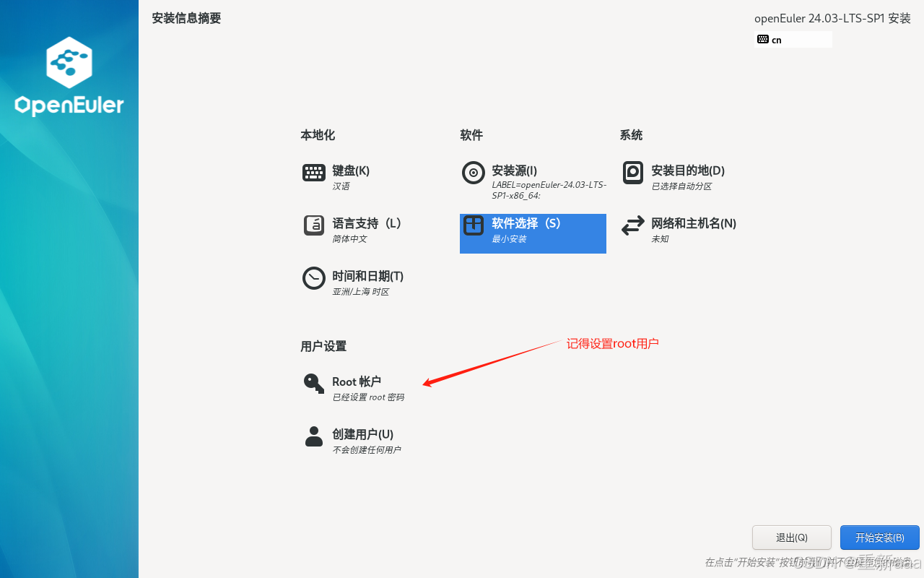Screen dimensions: 924x578
Task: Click the 简体中文 language status text
Action: [349, 239]
